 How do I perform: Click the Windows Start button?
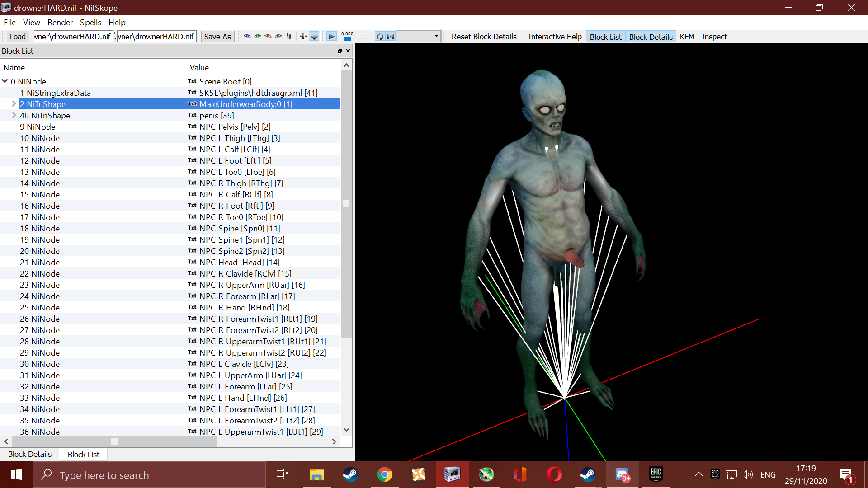[x=16, y=474]
